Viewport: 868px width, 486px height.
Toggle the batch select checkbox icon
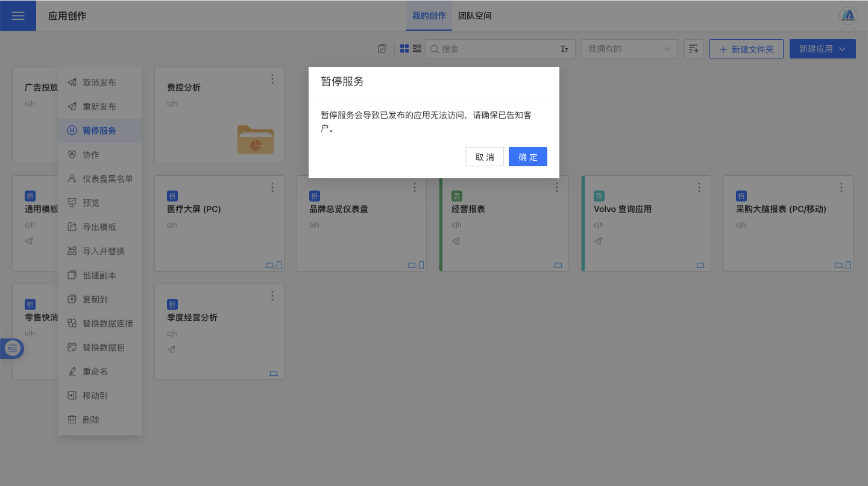[x=382, y=49]
